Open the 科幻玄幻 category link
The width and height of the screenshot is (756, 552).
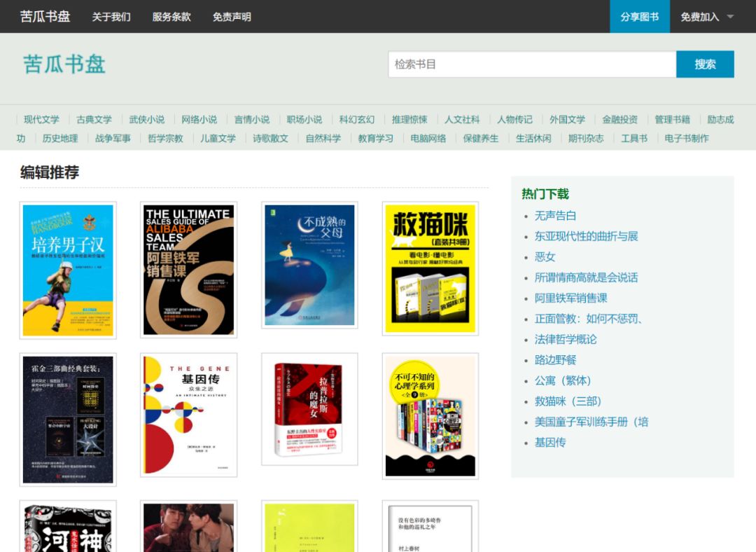tap(357, 119)
